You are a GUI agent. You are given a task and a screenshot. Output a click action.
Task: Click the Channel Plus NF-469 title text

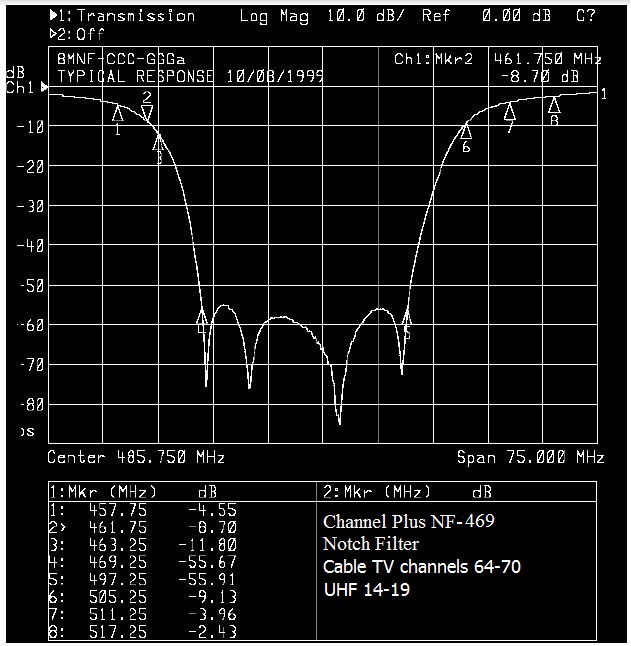point(408,522)
